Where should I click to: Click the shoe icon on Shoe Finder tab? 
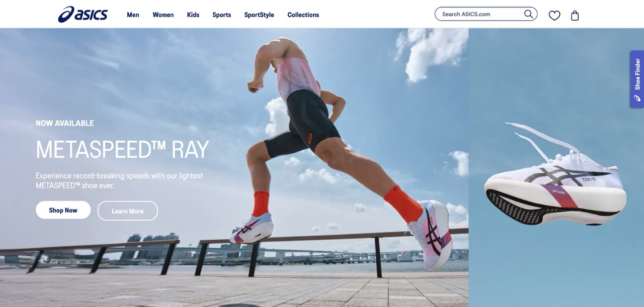coord(637,98)
